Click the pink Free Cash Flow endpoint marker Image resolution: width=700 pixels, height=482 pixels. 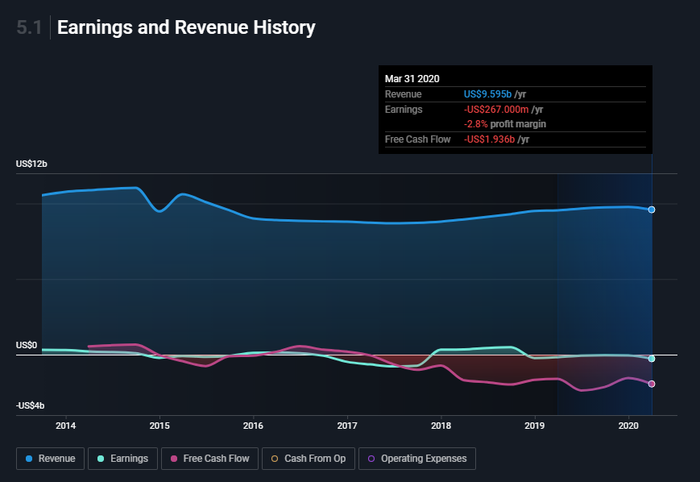pyautogui.click(x=651, y=384)
